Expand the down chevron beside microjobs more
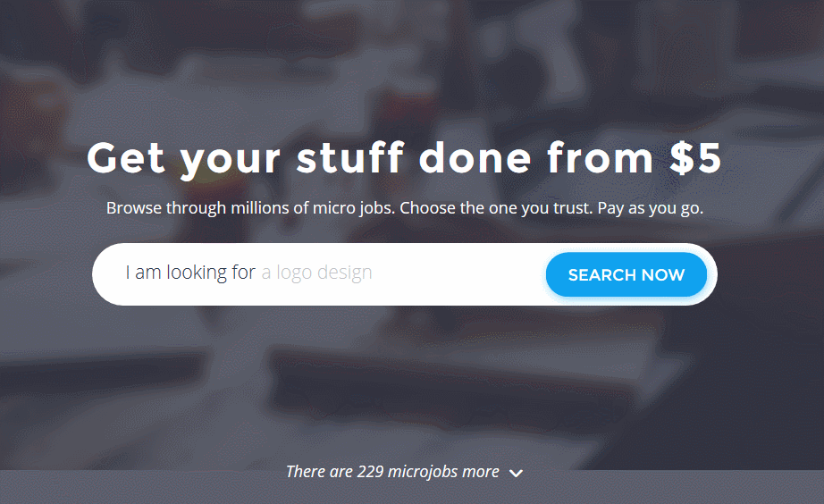824x504 pixels. click(x=516, y=473)
